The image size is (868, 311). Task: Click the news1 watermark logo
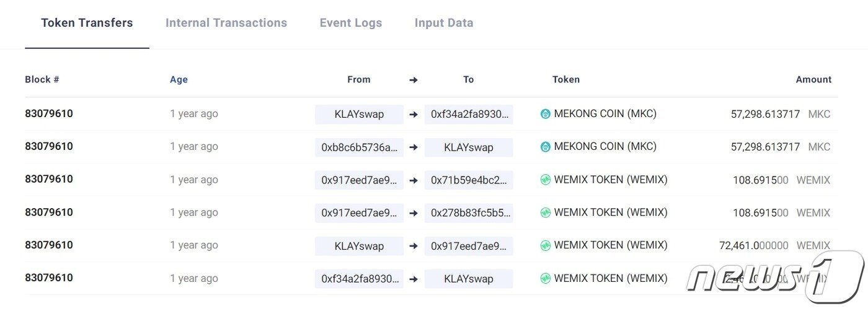pos(775,277)
